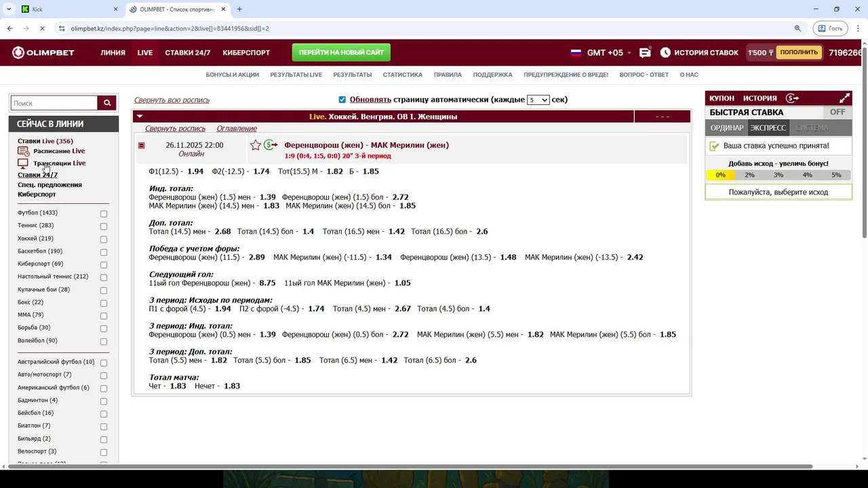Click the 2% step on bonus bar
The width and height of the screenshot is (868, 488).
pyautogui.click(x=749, y=175)
